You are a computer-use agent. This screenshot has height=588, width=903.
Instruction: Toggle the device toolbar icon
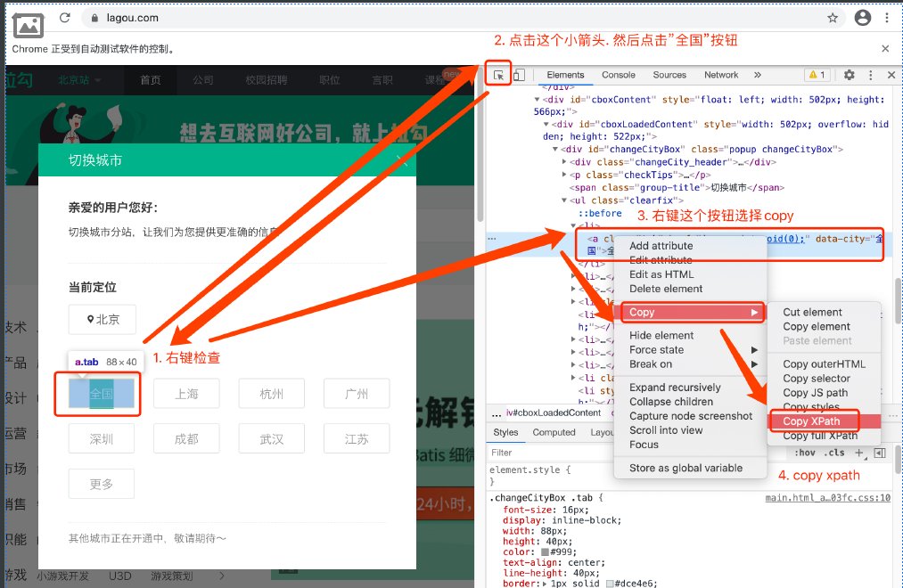pyautogui.click(x=519, y=75)
